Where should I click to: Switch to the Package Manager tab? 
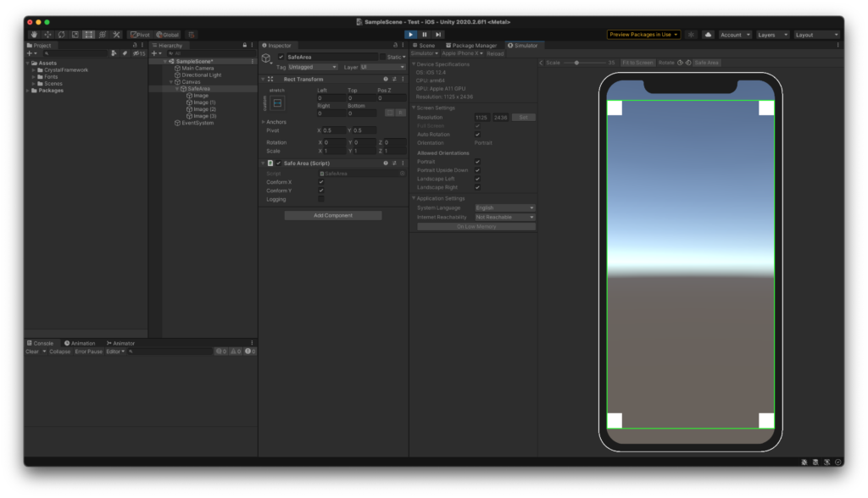(471, 45)
